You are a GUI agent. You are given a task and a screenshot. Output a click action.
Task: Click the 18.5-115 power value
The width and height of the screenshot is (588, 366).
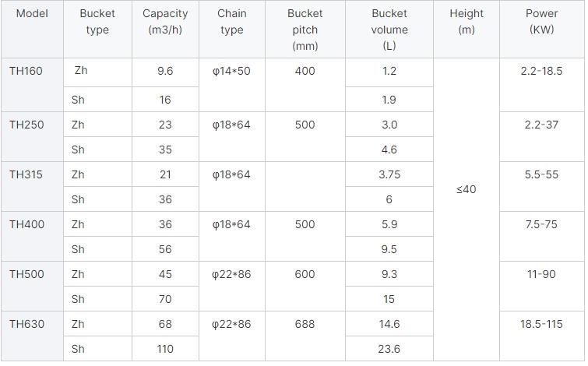[x=541, y=324]
